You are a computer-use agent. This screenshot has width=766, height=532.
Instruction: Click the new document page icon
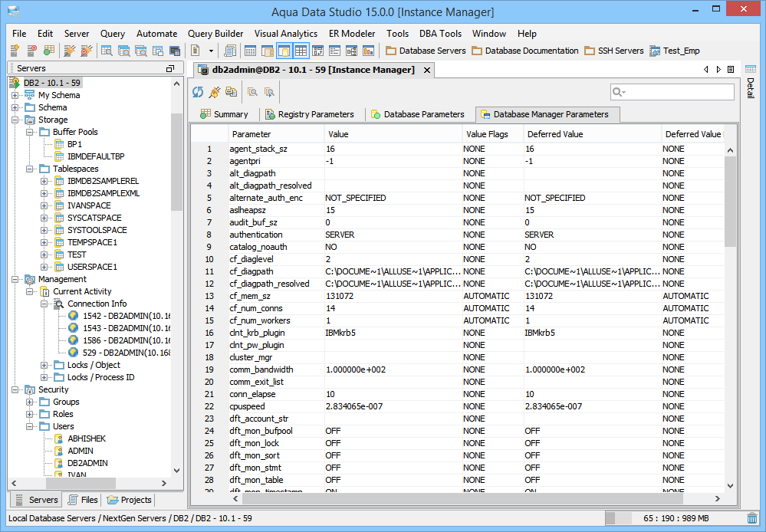coord(196,51)
